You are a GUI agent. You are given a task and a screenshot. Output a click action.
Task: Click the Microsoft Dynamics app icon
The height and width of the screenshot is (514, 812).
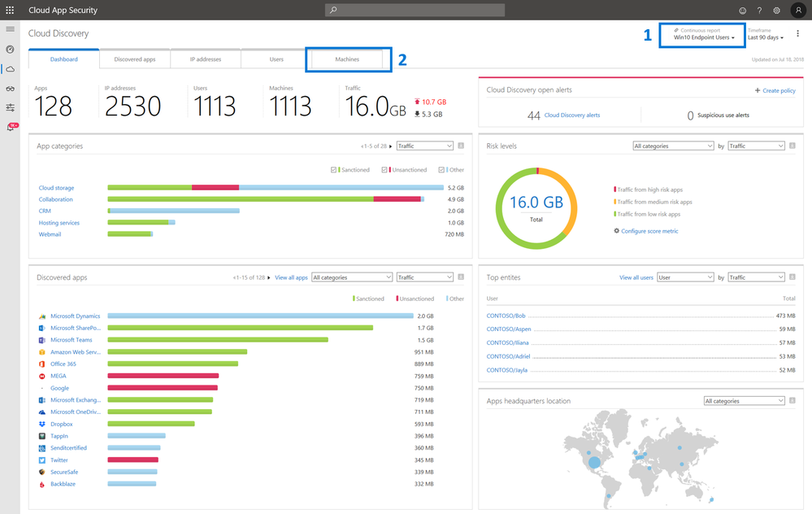[42, 316]
